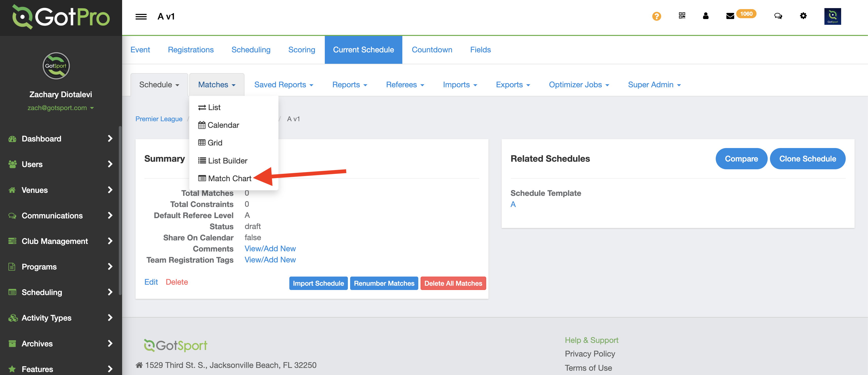This screenshot has width=868, height=375.
Task: Open the mail inbox envelope icon
Action: click(x=730, y=16)
